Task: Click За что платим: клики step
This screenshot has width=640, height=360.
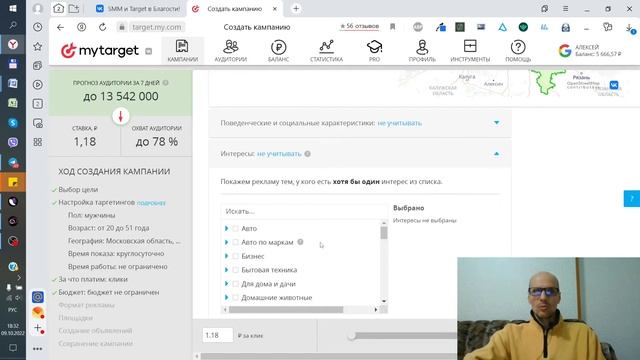Action: pyautogui.click(x=93, y=280)
